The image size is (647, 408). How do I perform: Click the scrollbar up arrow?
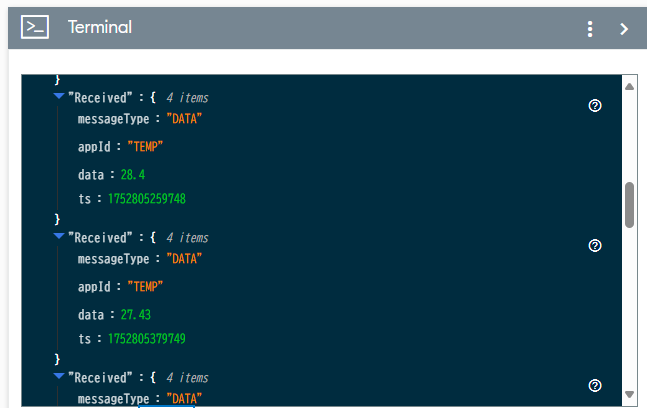[x=629, y=86]
